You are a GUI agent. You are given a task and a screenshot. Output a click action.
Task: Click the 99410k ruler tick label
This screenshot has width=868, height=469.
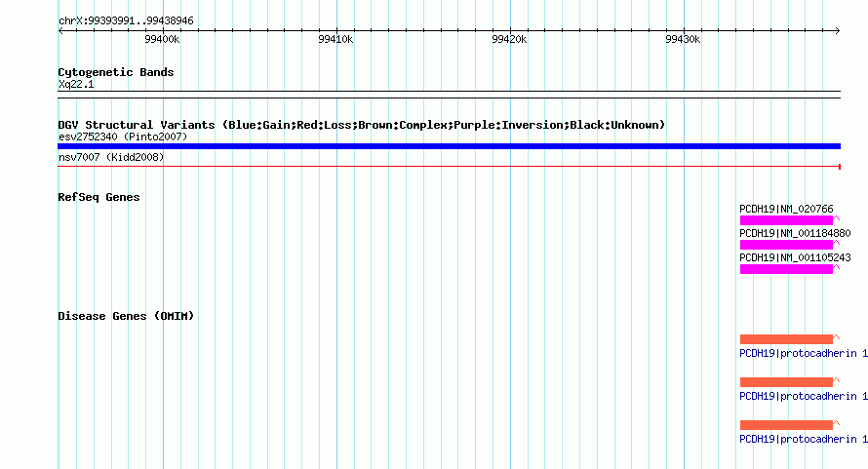335,39
